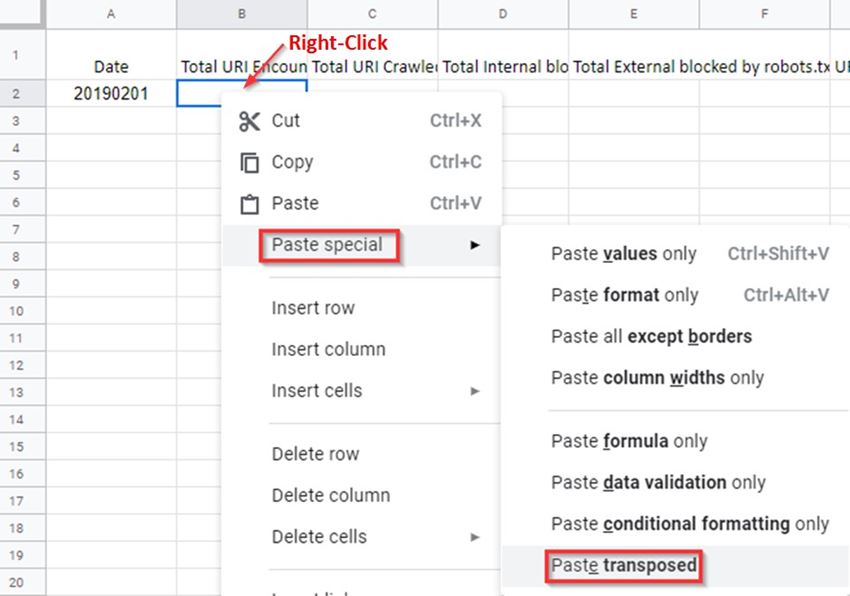Choose Paste format only
Viewport: 850px width, 596px height.
[624, 295]
